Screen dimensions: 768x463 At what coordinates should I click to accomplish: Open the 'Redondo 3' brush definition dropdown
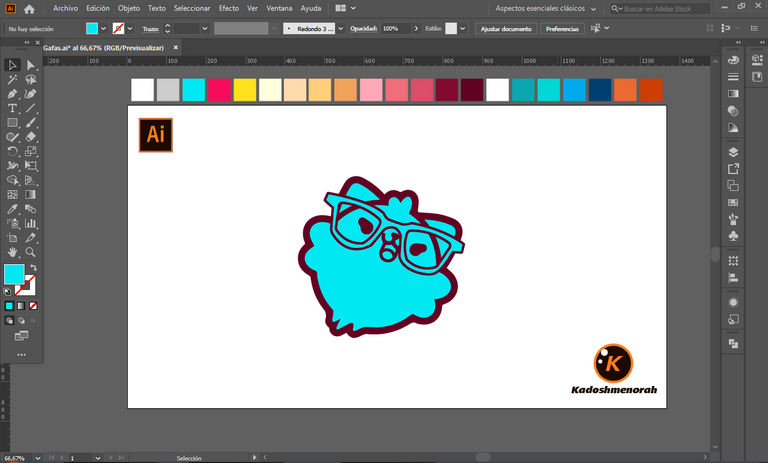tap(340, 28)
